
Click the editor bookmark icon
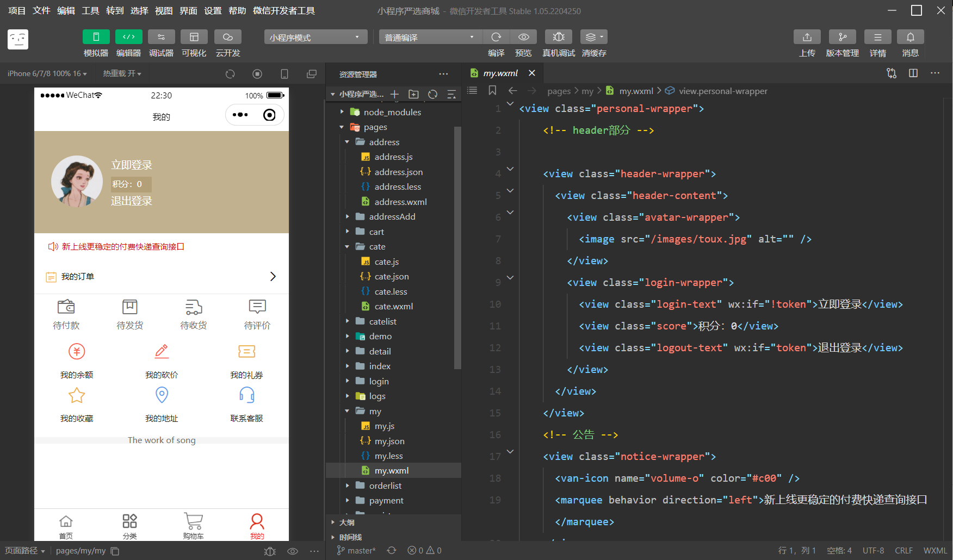pos(492,90)
